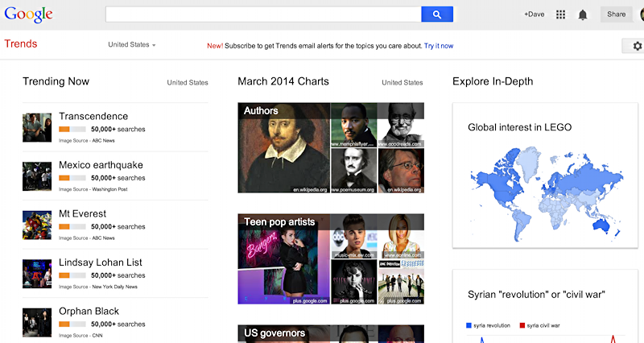Click the blue syria revolution legend swatch

[469, 325]
